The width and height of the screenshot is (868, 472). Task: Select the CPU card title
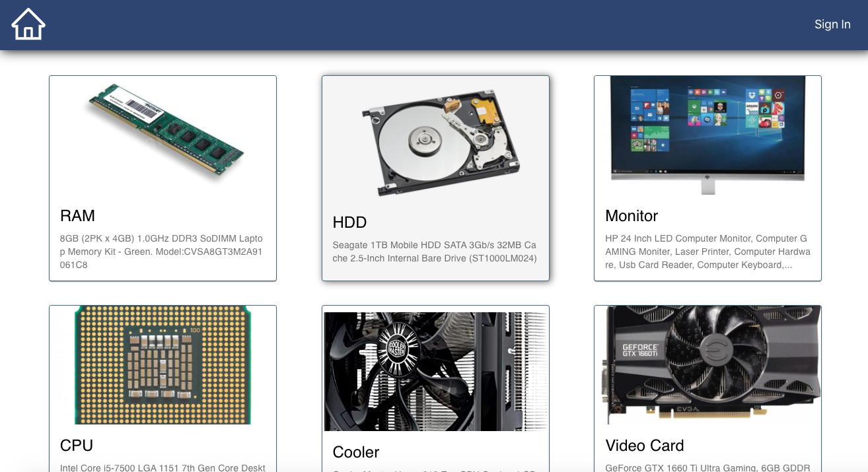point(77,446)
